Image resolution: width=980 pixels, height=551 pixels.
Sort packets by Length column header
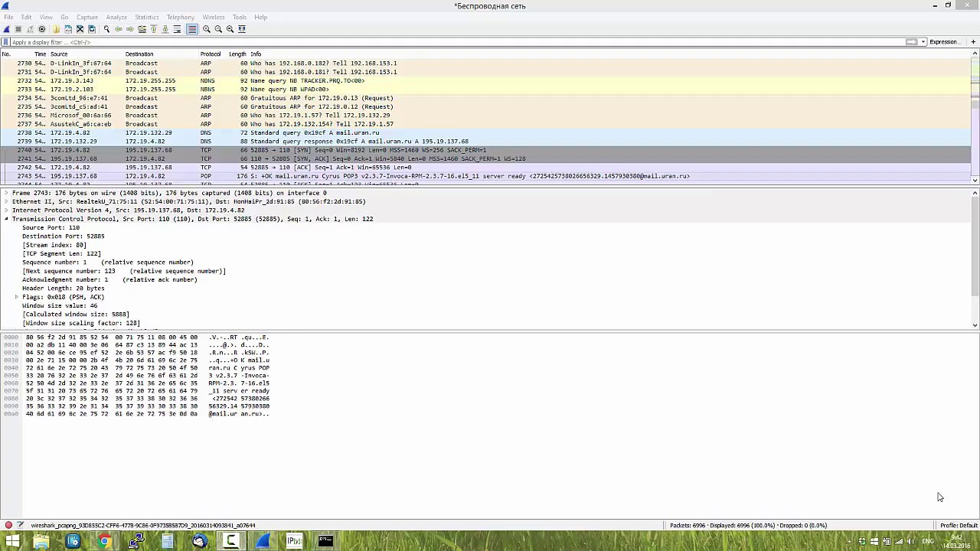[237, 54]
